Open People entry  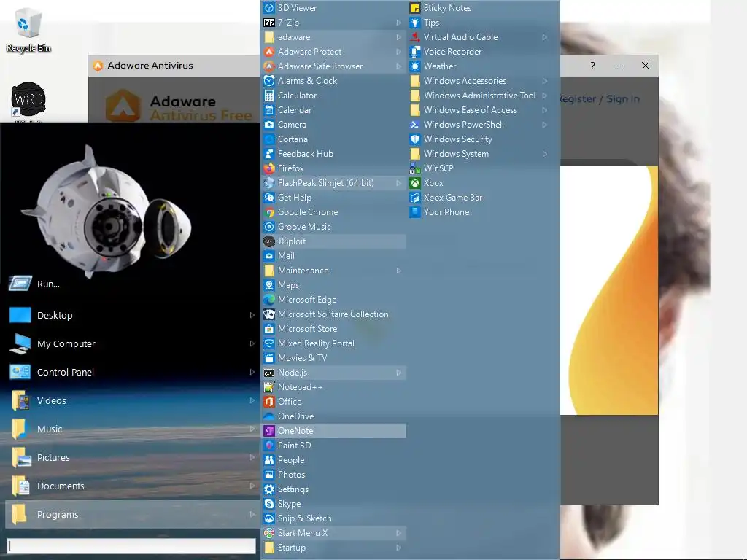(x=333, y=460)
